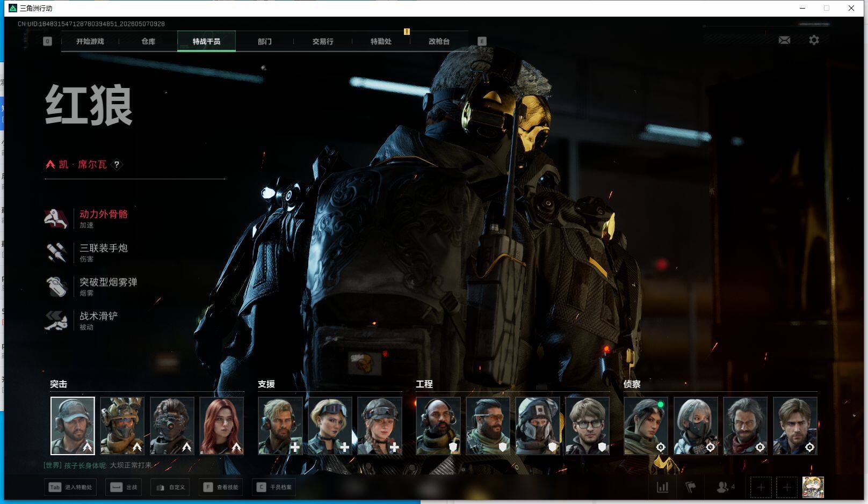Select bald bearded 工程 operator with headset
The width and height of the screenshot is (868, 504).
click(x=438, y=426)
